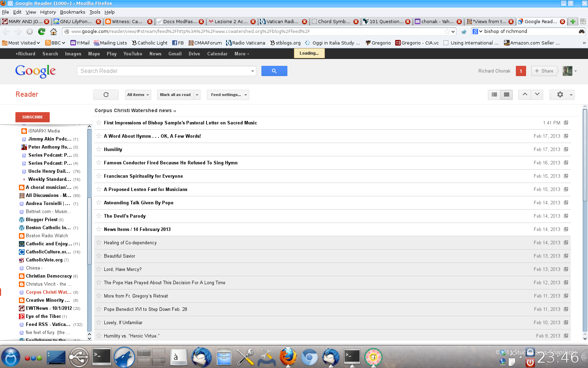Launch Thunderbird from the taskbar
588x368 pixels.
tap(202, 357)
